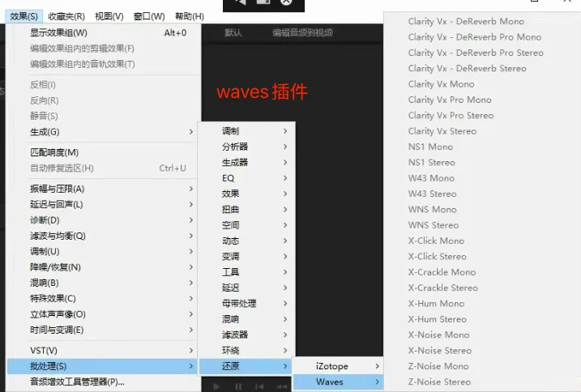Expand 调制(U) submenu in effects menu
Viewport: 581px width, 392px height.
[x=104, y=251]
